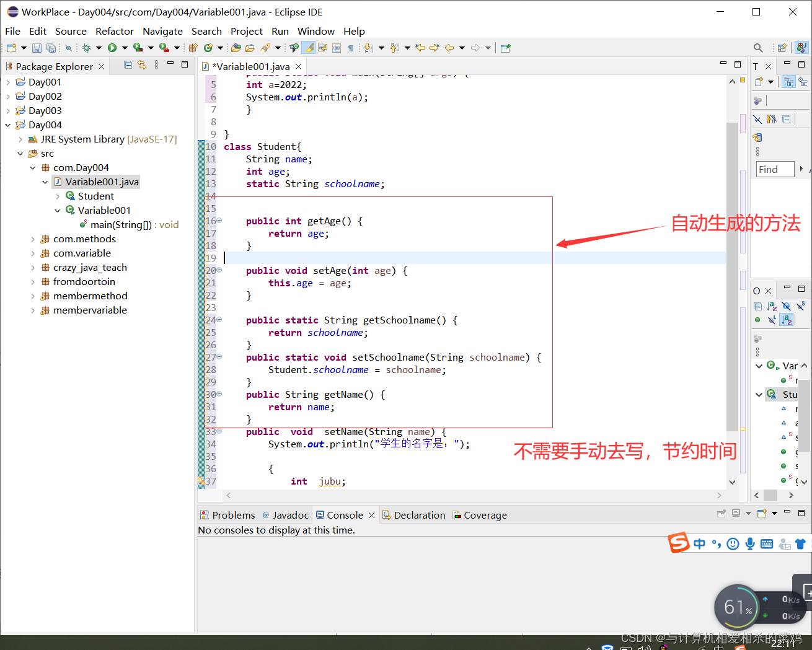
Task: Click inside the Find input field
Action: click(x=775, y=169)
